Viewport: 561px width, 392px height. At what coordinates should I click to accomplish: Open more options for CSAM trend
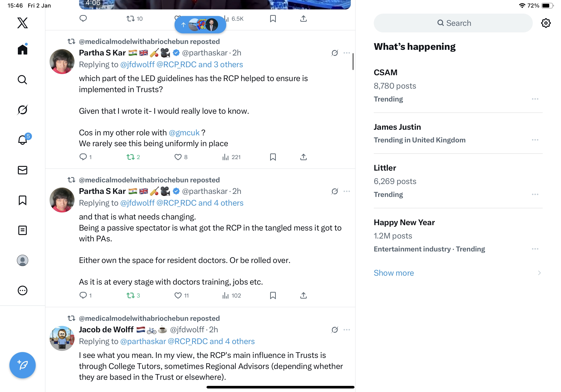535,99
